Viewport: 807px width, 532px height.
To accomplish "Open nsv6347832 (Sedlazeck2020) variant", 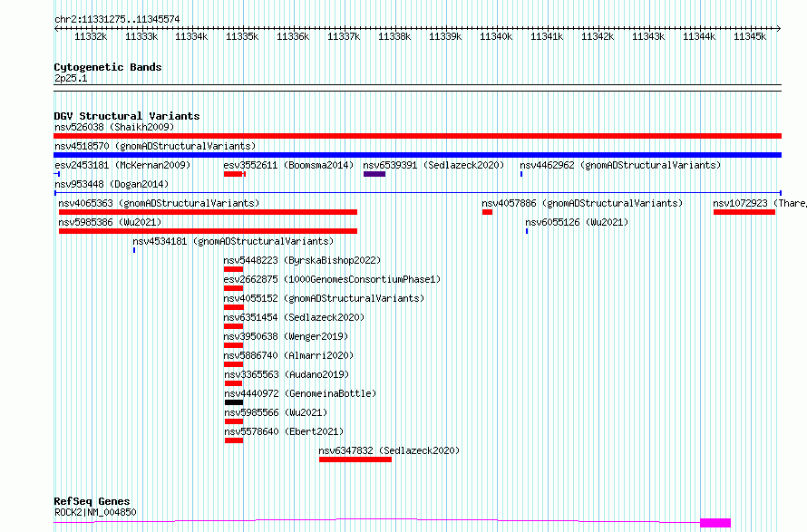I will [x=389, y=450].
